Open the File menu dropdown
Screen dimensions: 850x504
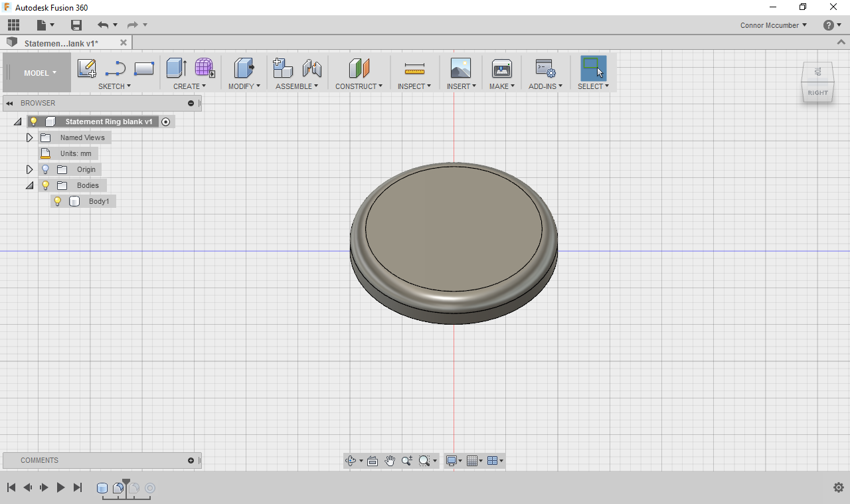[x=45, y=25]
